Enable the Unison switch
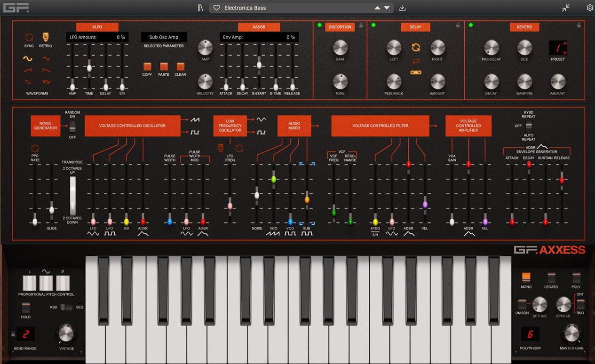The width and height of the screenshot is (595, 364). (x=522, y=304)
